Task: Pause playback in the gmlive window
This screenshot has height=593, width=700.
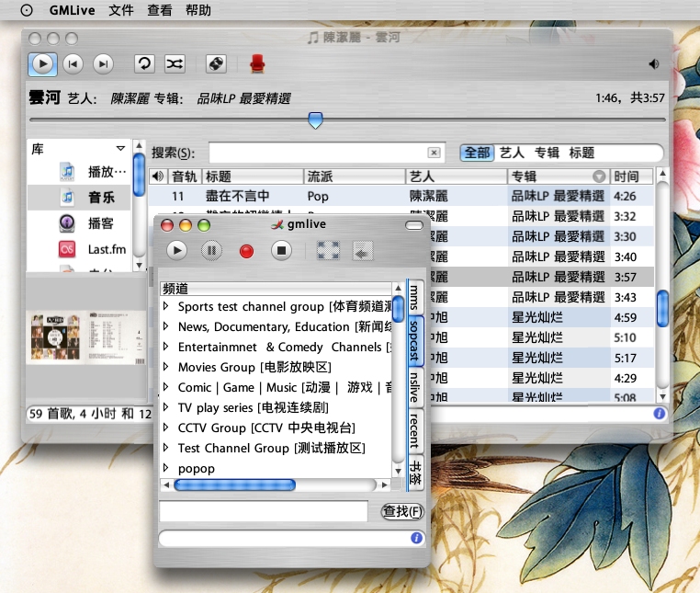Action: 211,251
